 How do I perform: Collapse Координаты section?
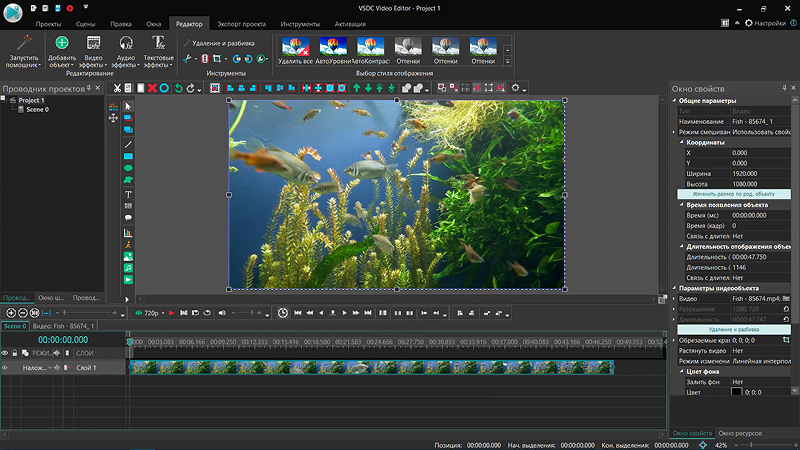coord(682,142)
